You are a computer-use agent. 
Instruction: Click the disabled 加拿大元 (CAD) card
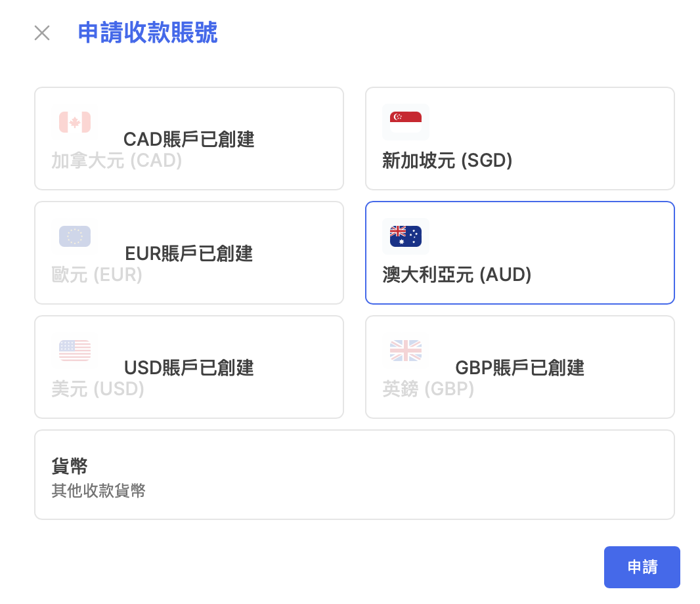click(189, 139)
